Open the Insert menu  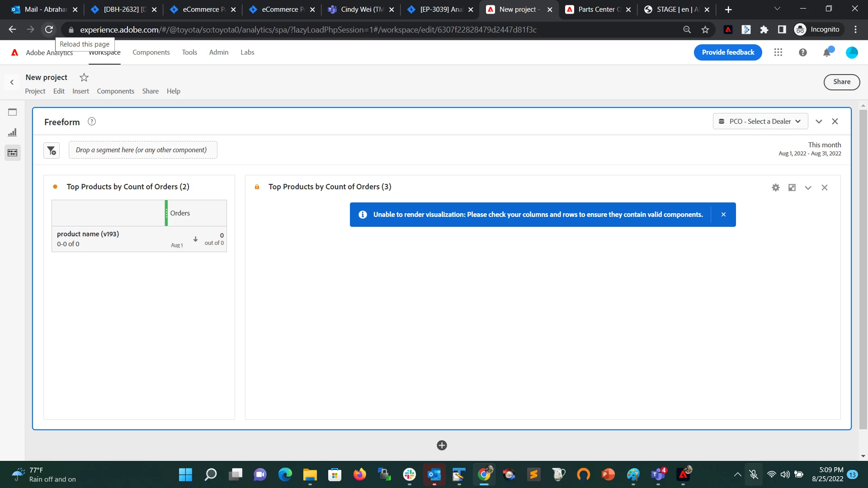pos(80,91)
